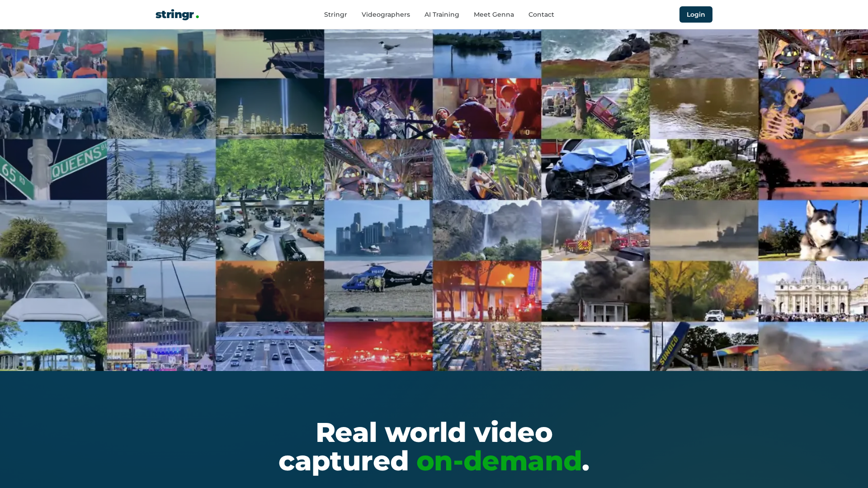Select the flag-waving crowd thumbnail

pos(53,54)
